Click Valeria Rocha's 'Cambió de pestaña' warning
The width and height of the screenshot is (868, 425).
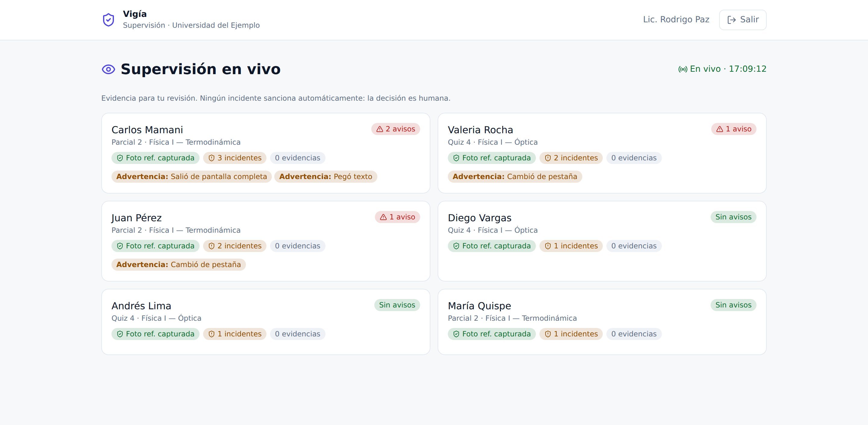pos(514,177)
